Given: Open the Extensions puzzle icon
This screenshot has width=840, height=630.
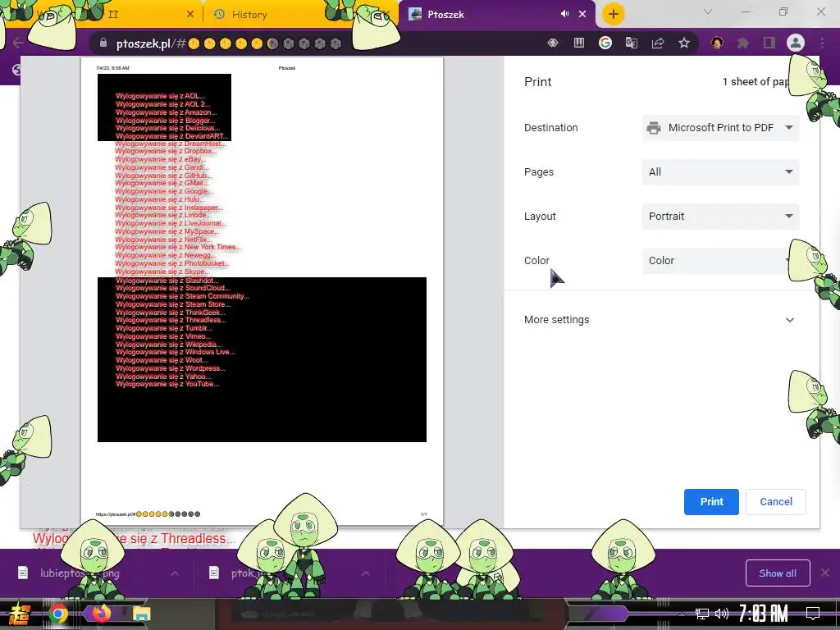Looking at the screenshot, I should pos(743,43).
